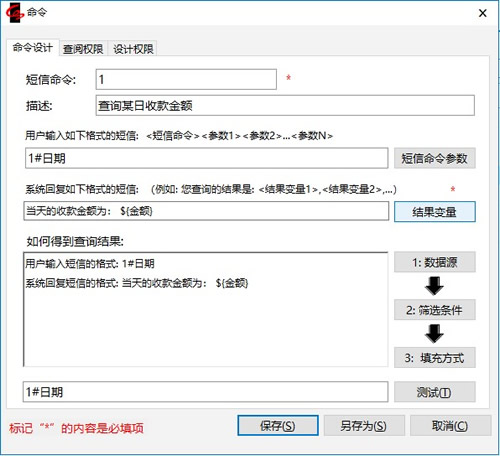The width and height of the screenshot is (500, 456).
Task: Click the 短信命令 input field
Action: pos(186,79)
